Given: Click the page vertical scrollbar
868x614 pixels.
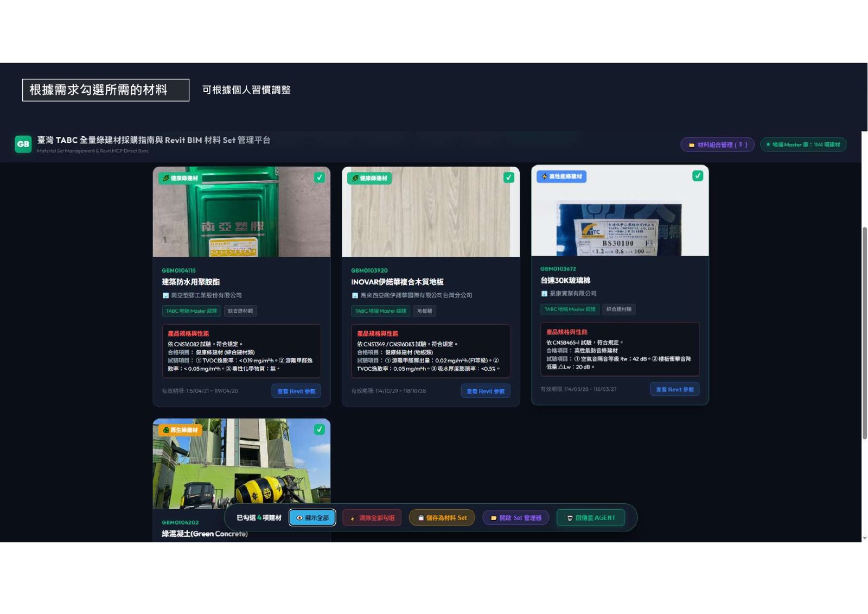Looking at the screenshot, I should [865, 333].
